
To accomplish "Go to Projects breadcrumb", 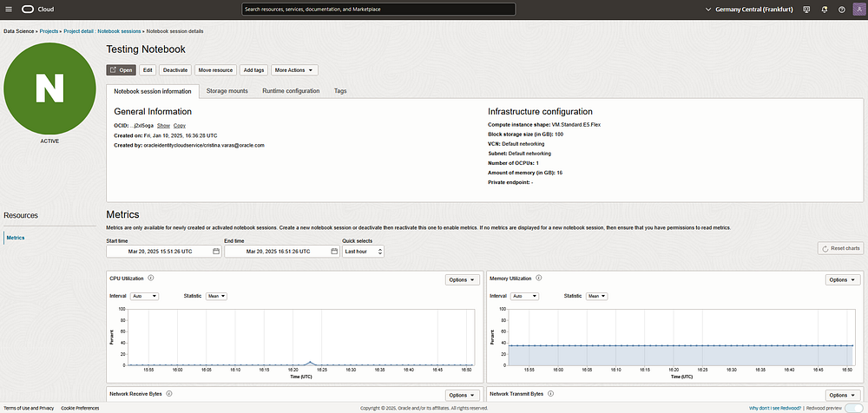I will [49, 31].
